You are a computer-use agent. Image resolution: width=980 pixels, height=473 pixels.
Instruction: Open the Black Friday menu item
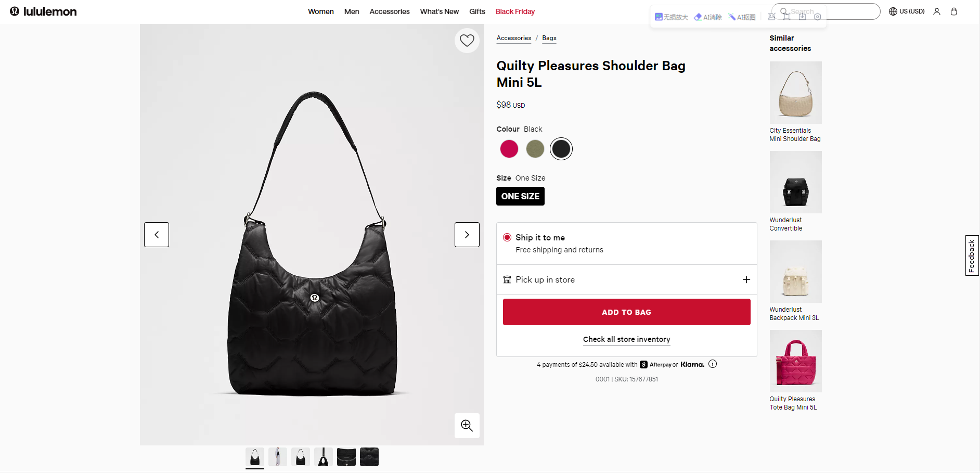click(515, 11)
